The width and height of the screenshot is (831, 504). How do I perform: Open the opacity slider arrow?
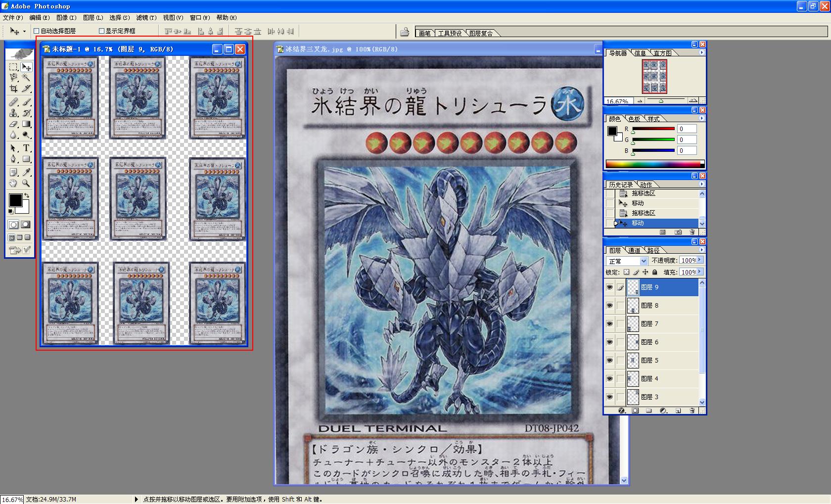pyautogui.click(x=699, y=260)
